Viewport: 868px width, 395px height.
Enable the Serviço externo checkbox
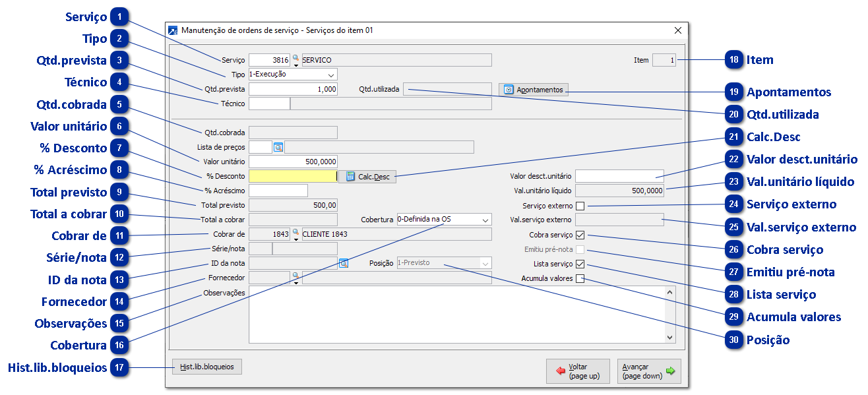coord(580,206)
